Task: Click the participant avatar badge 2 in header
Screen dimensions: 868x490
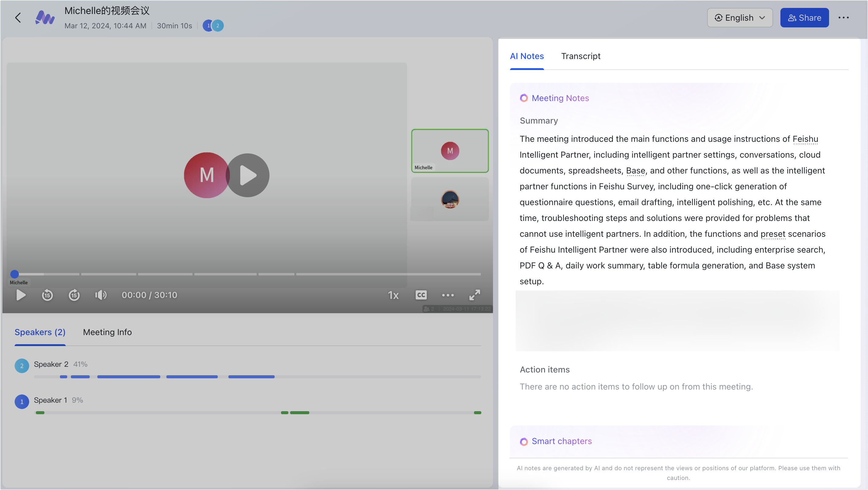Action: pos(218,26)
